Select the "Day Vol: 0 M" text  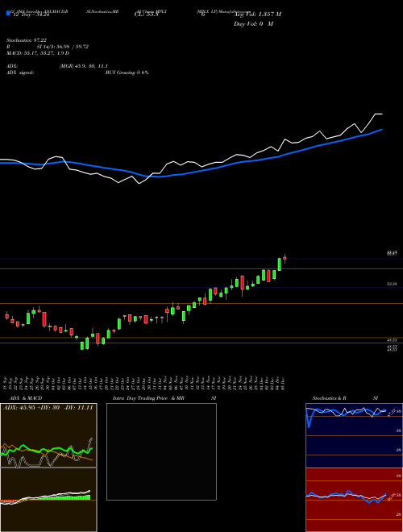point(253,23)
